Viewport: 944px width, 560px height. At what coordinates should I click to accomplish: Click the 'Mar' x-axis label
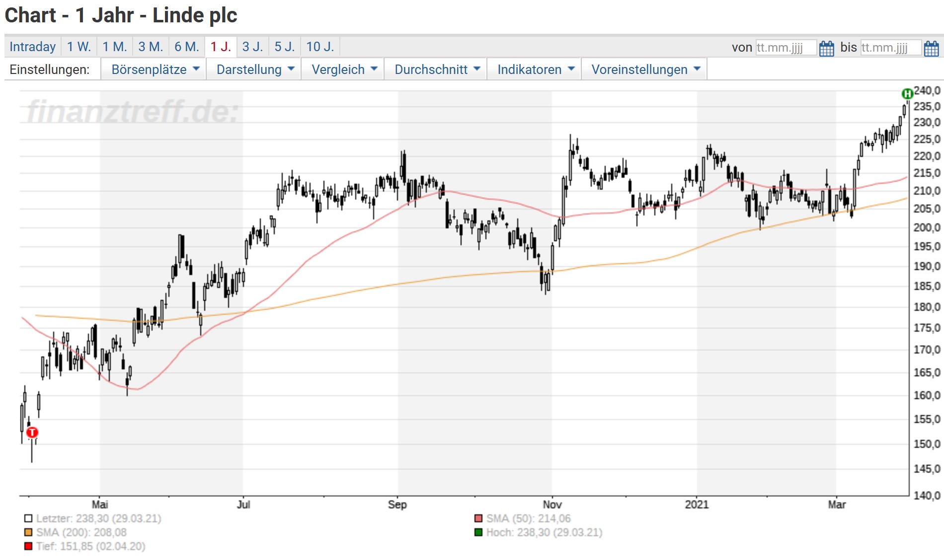point(837,504)
